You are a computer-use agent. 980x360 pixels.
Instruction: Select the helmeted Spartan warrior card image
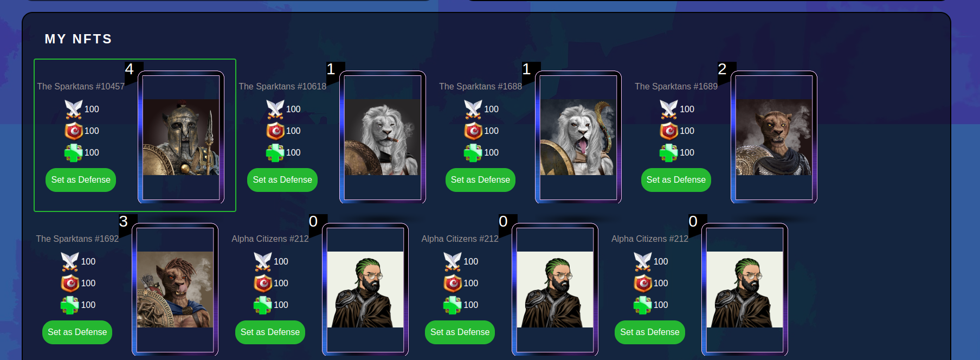pos(181,137)
